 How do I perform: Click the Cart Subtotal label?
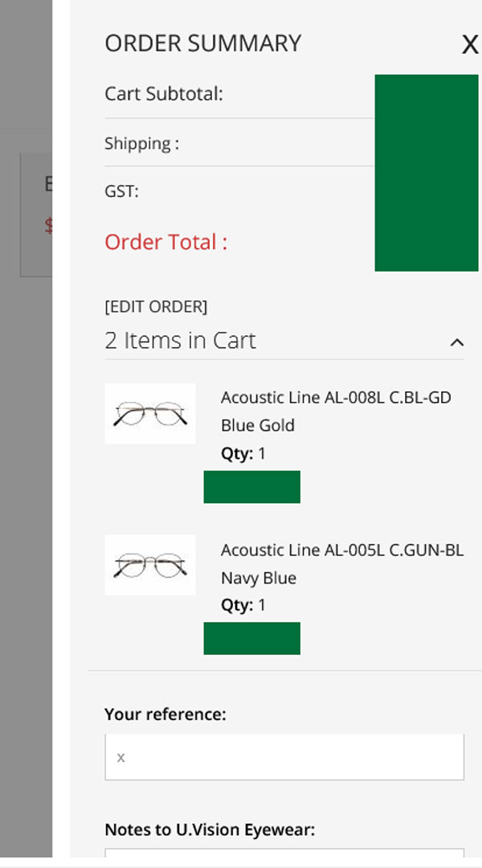point(164,94)
